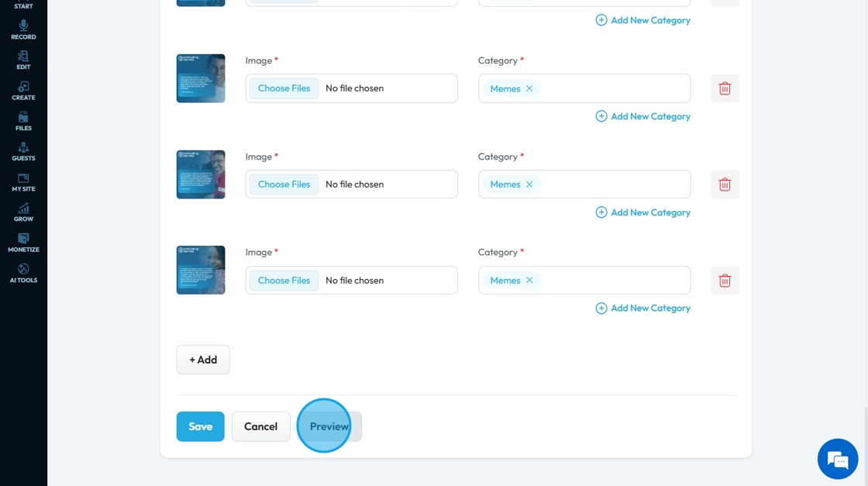Open the Create section in sidebar
The height and width of the screenshot is (486, 868).
click(x=23, y=91)
